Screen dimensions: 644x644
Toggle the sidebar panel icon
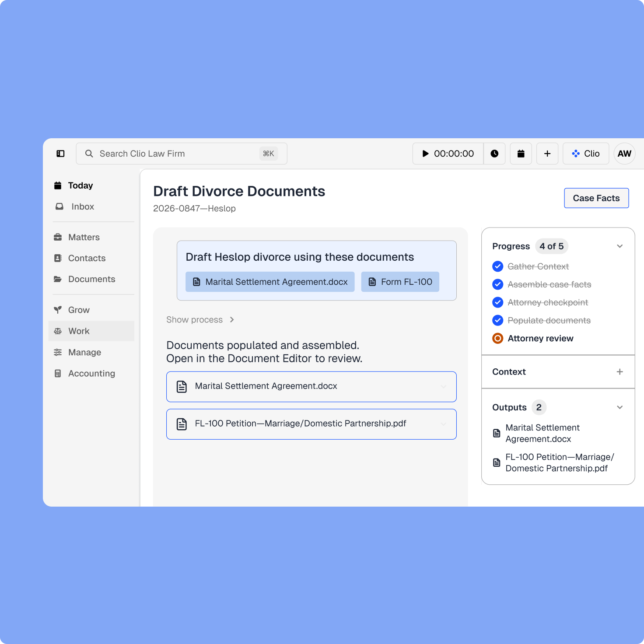(x=60, y=154)
